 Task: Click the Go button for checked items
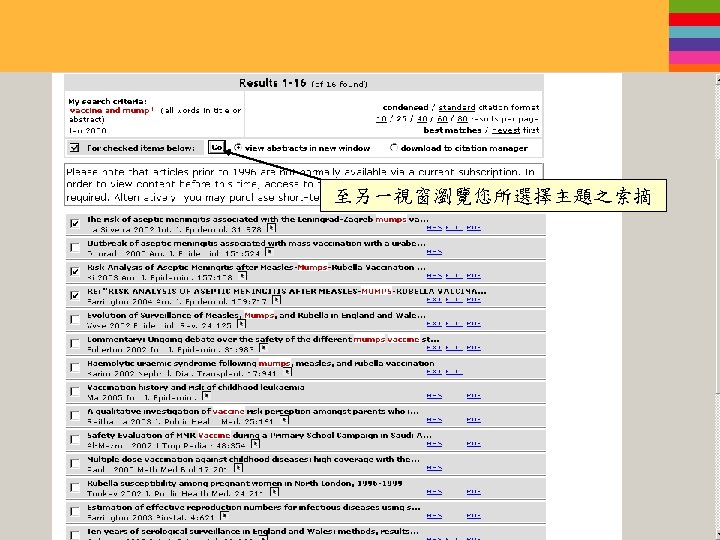click(x=217, y=147)
